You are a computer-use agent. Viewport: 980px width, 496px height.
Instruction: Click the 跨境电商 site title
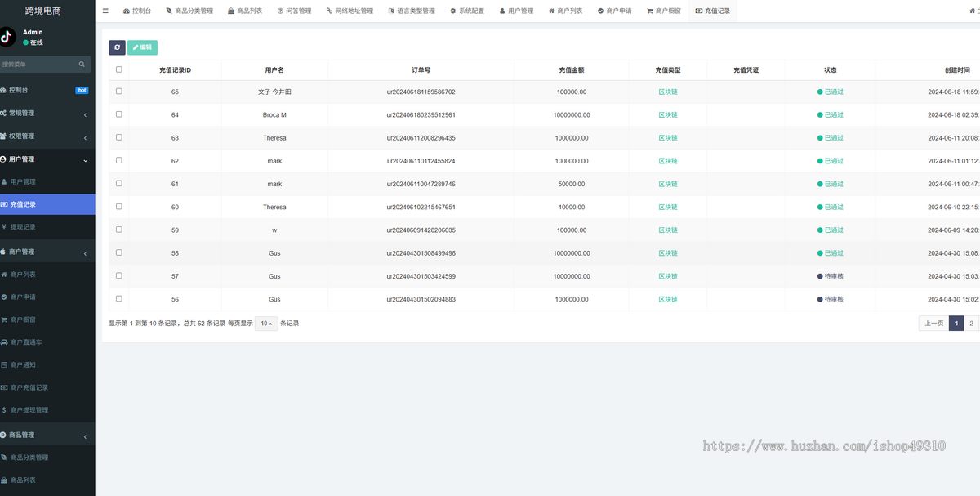[43, 11]
